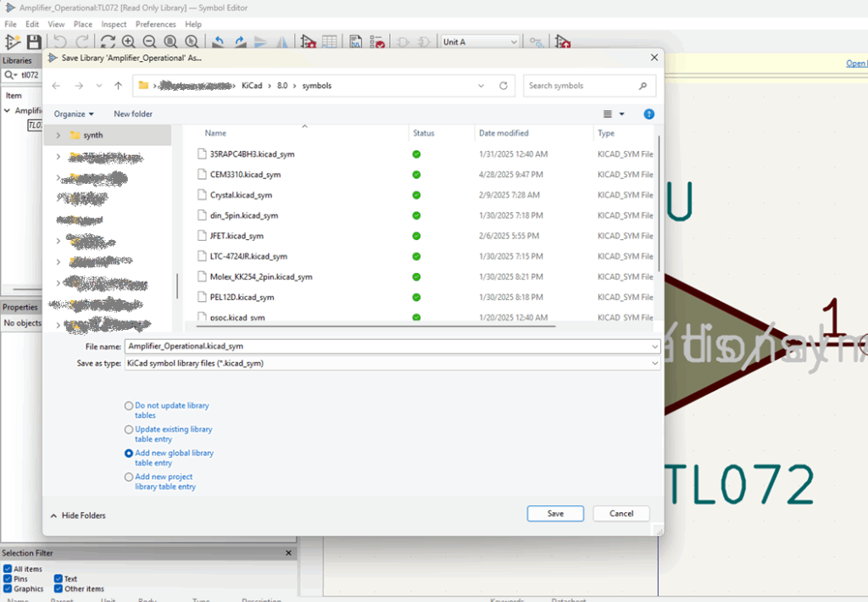
Task: Select Add new project library table entry
Action: coord(129,477)
